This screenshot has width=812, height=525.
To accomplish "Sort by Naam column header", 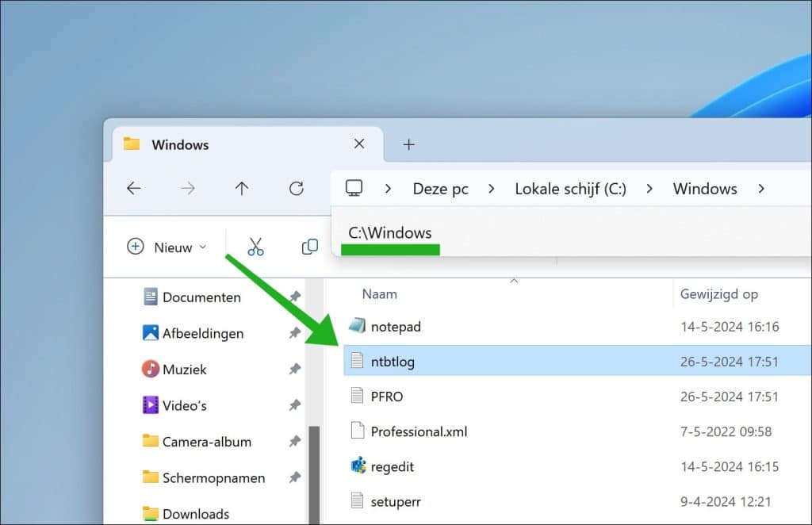I will pos(380,294).
